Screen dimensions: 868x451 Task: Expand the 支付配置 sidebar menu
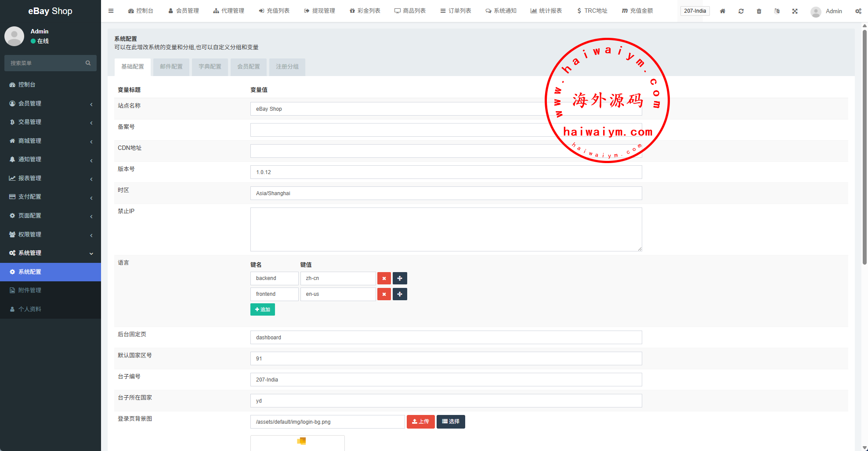click(x=51, y=197)
